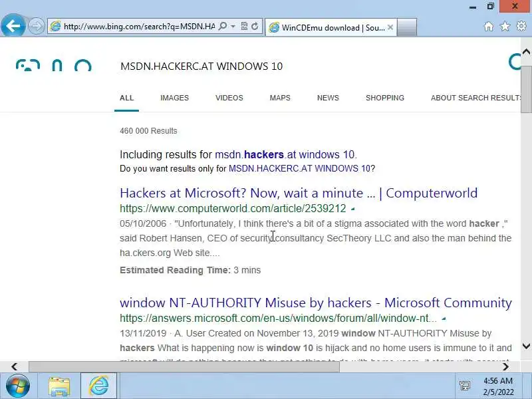Close the WinCDEmu download tab
This screenshot has height=399, width=532.
pyautogui.click(x=390, y=27)
